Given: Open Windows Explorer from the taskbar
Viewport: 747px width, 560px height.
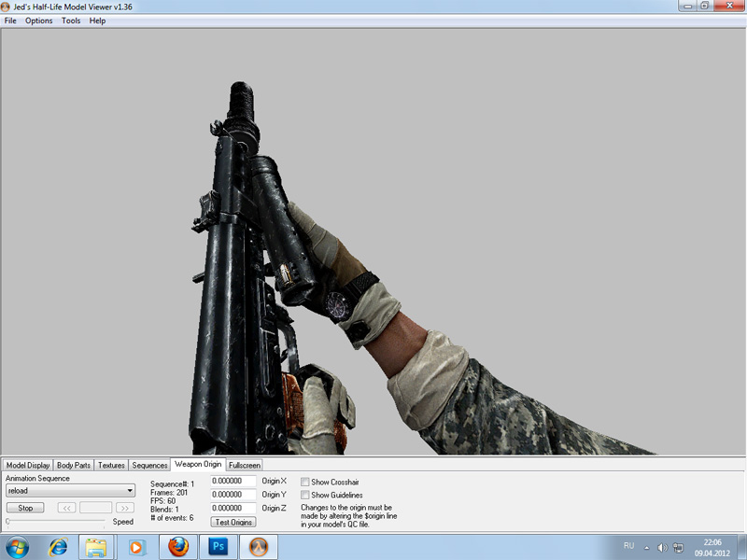Looking at the screenshot, I should pos(96,547).
